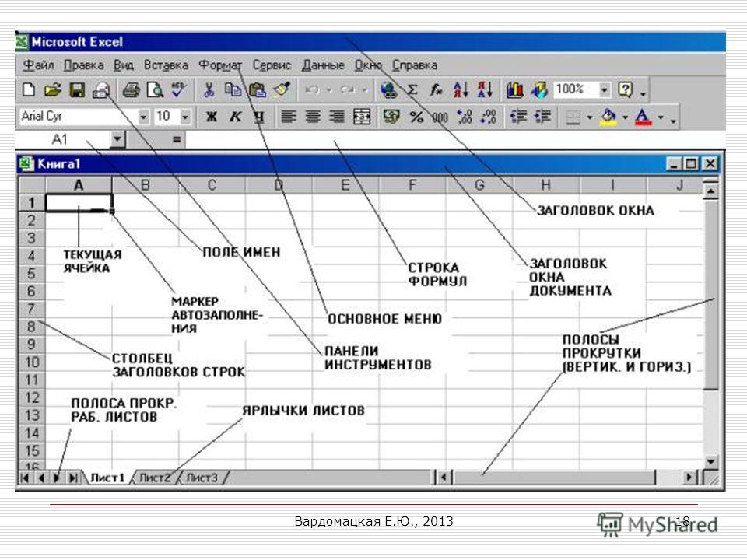Apply the red Font Color A
Screen dimensions: 747x560
(644, 117)
